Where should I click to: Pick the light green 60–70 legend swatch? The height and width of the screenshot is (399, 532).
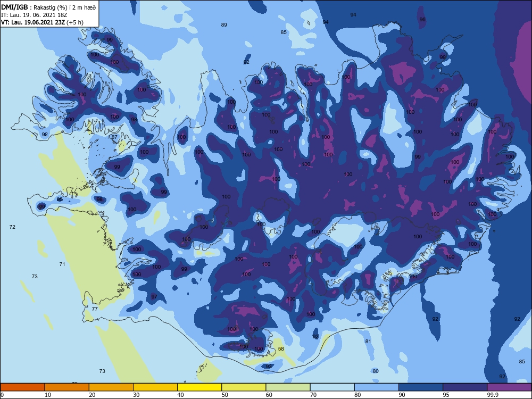[288, 387]
